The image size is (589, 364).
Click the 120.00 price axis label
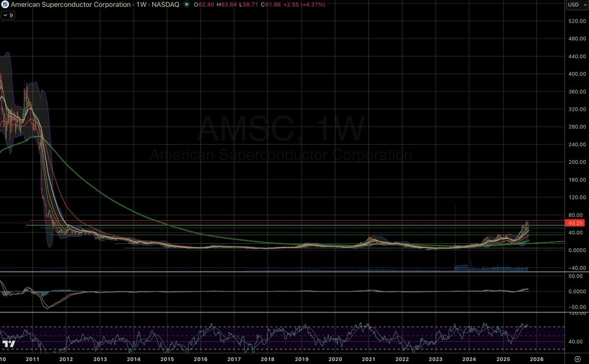pos(577,197)
